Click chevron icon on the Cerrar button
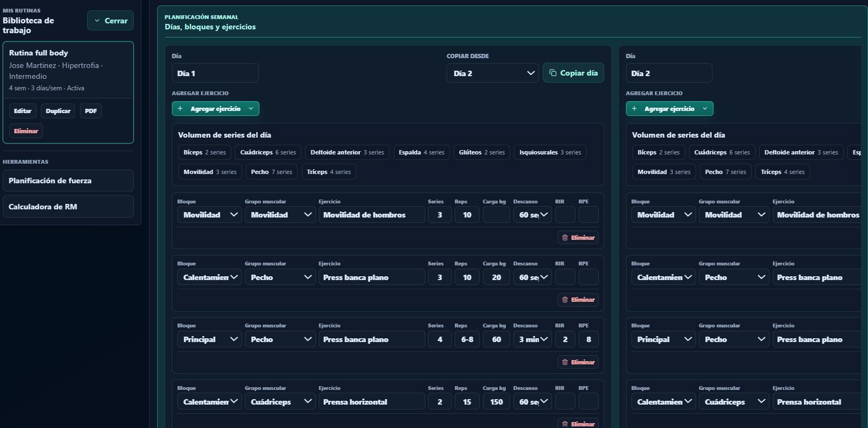This screenshot has width=868, height=428. point(97,21)
